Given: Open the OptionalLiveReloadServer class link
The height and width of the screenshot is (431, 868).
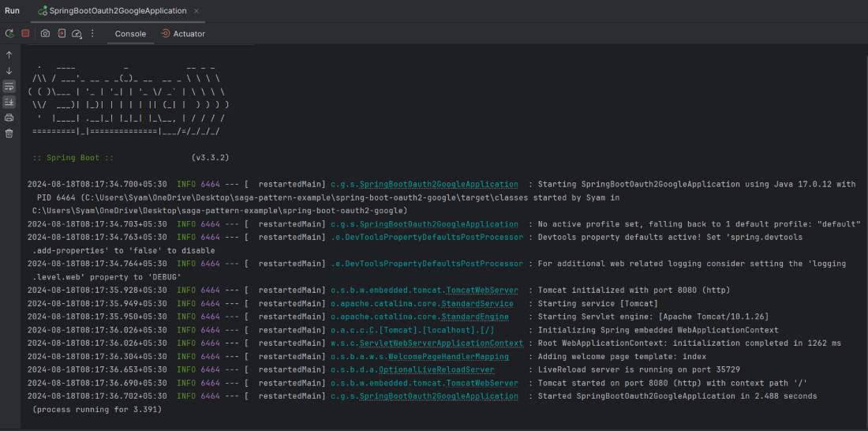Looking at the screenshot, I should tap(436, 370).
